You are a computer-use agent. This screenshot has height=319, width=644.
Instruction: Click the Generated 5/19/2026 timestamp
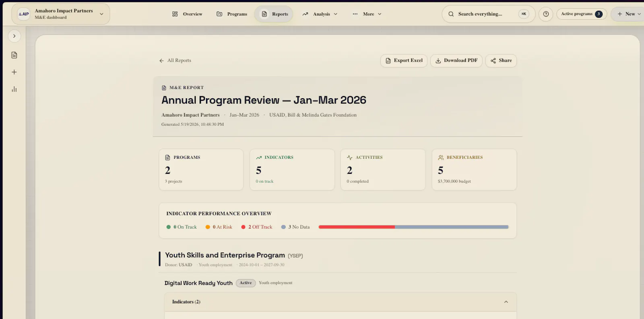[192, 124]
